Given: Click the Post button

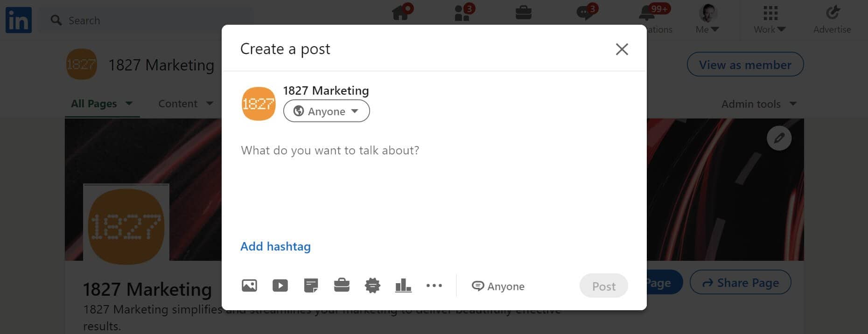Looking at the screenshot, I should (x=603, y=286).
